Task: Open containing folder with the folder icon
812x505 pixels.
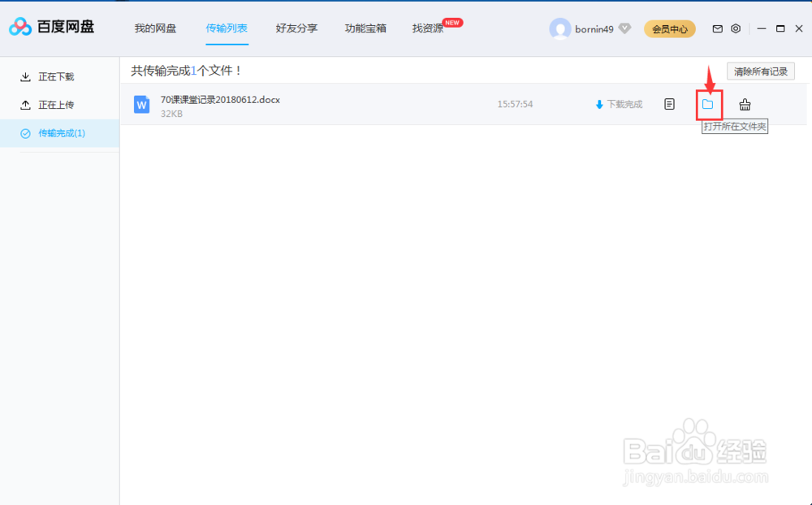Action: pyautogui.click(x=707, y=104)
